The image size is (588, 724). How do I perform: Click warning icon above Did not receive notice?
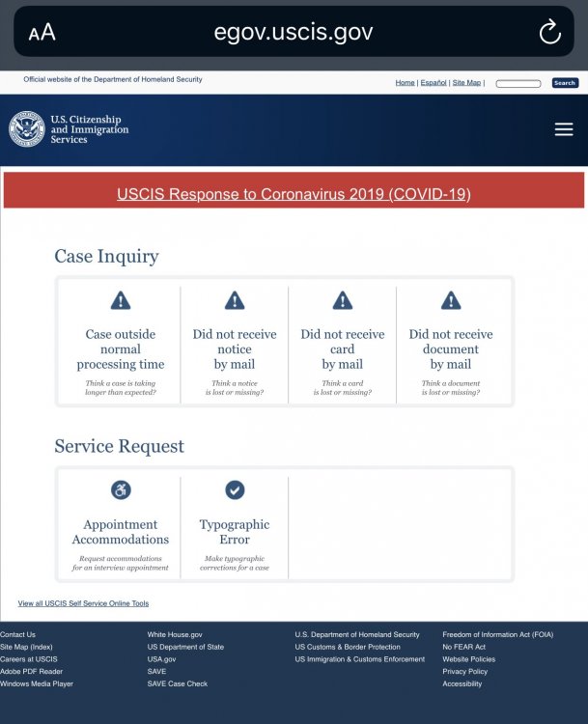point(235,300)
